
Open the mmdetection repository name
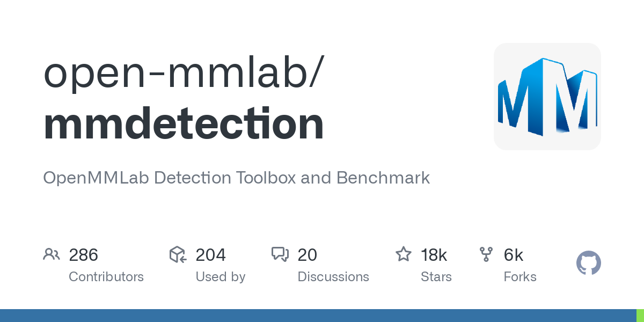[184, 125]
